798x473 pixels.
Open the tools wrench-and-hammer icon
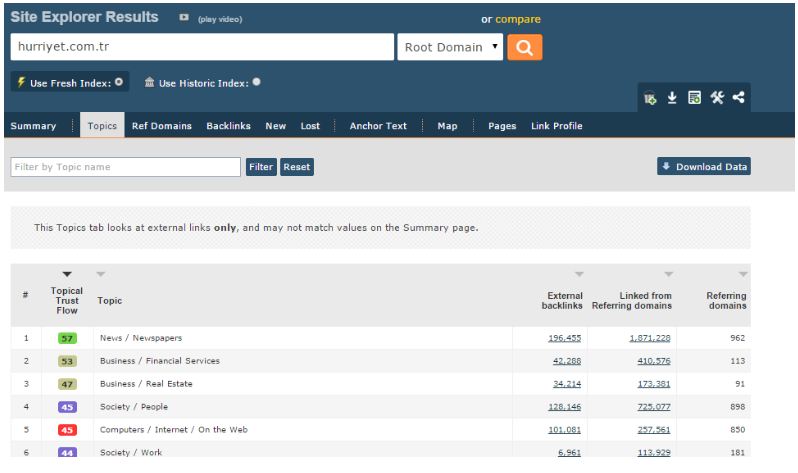717,97
